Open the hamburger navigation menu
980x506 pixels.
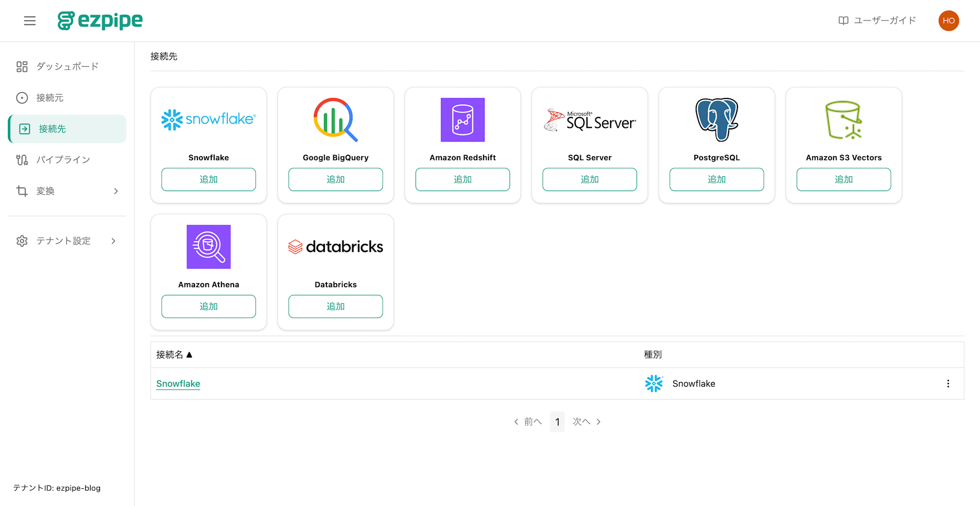[x=30, y=21]
